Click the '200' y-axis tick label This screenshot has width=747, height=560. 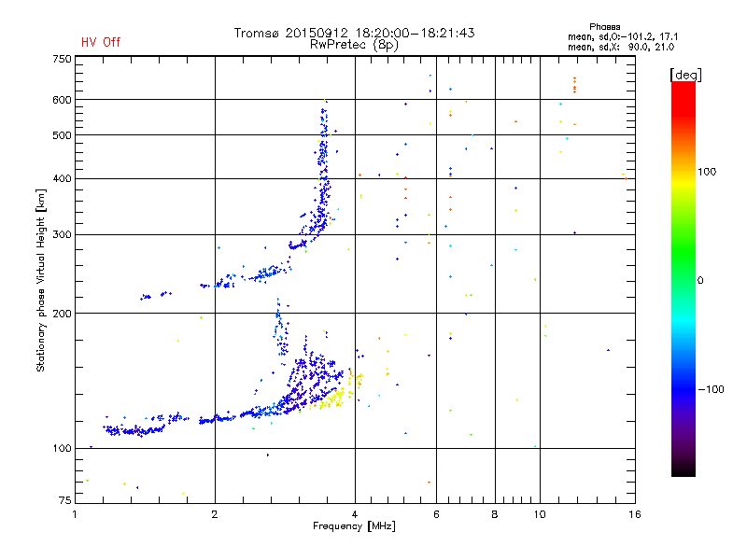[x=62, y=314]
